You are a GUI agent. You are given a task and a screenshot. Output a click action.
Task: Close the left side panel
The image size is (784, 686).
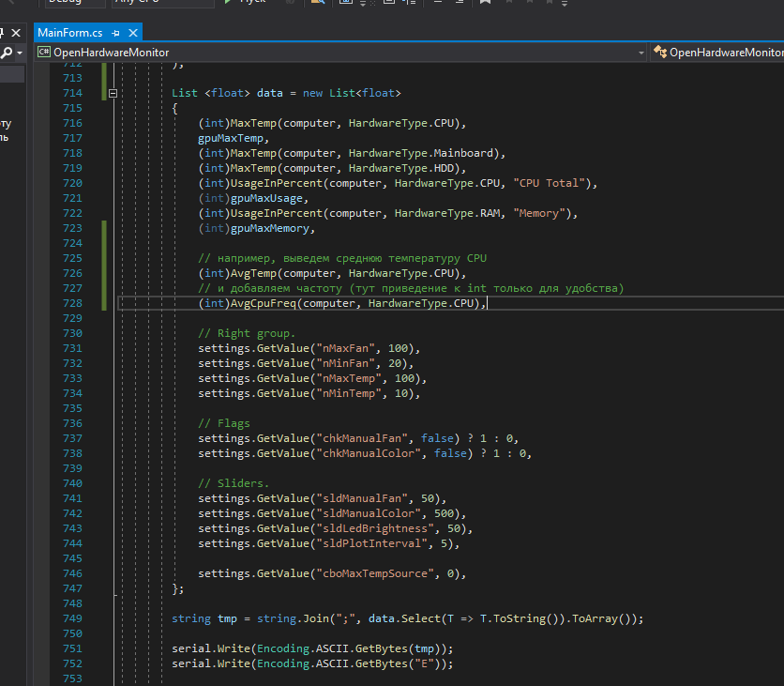[16, 33]
